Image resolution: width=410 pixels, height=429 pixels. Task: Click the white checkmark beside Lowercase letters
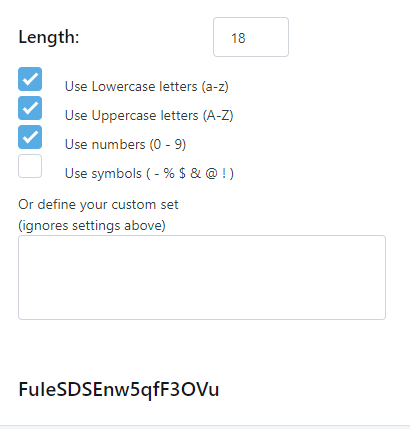30,79
